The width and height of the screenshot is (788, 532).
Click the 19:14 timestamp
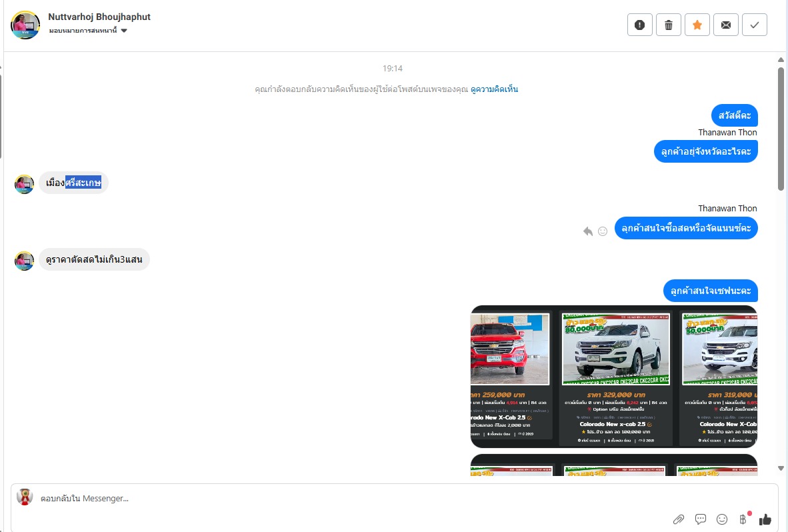[393, 68]
